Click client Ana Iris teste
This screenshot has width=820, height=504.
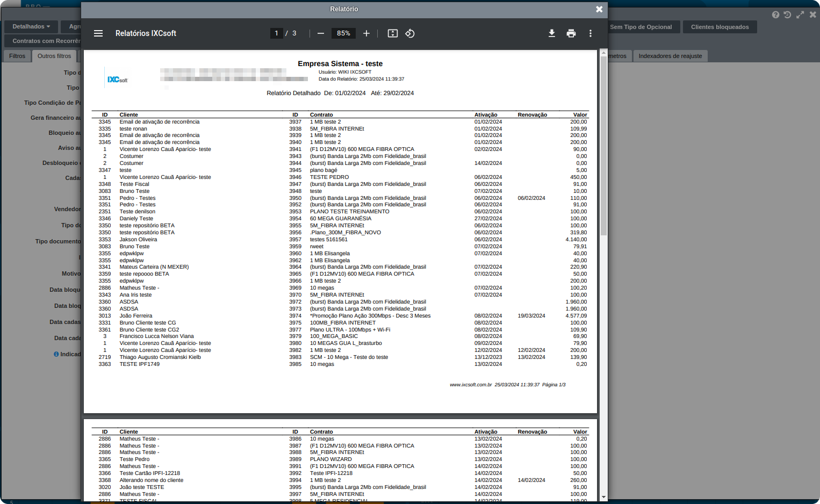pos(135,295)
